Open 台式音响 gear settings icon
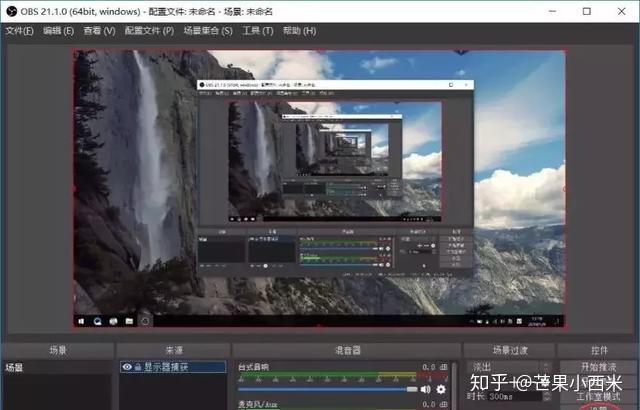Viewport: 640px width, 410px height. click(x=441, y=389)
